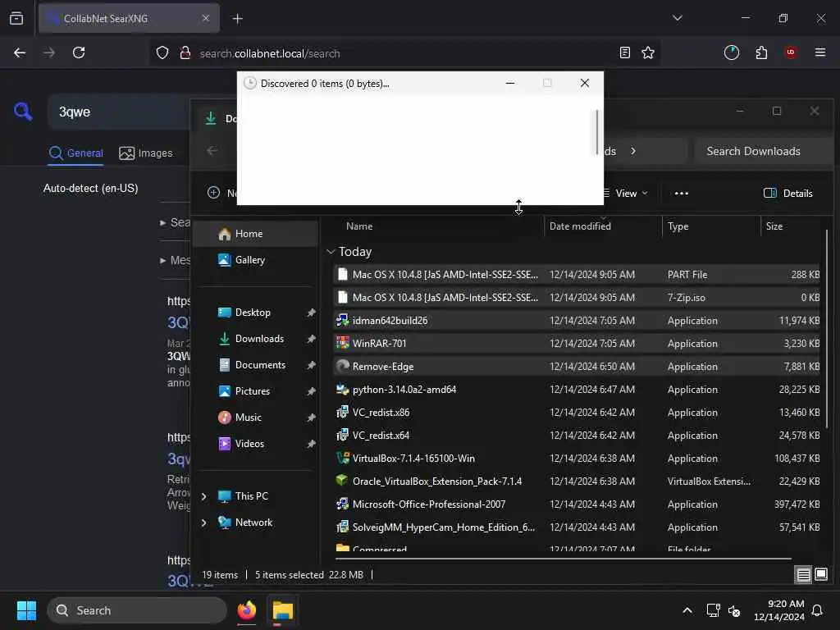Open Firefox from the taskbar

pos(247,610)
